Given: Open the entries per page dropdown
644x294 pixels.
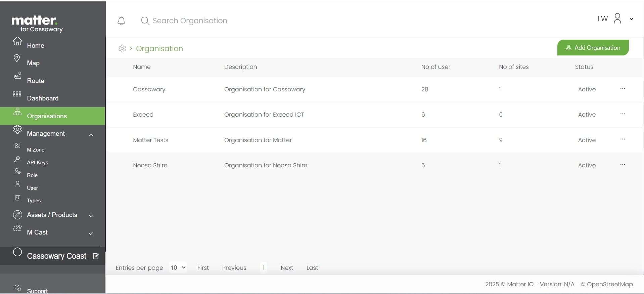Looking at the screenshot, I should 178,267.
